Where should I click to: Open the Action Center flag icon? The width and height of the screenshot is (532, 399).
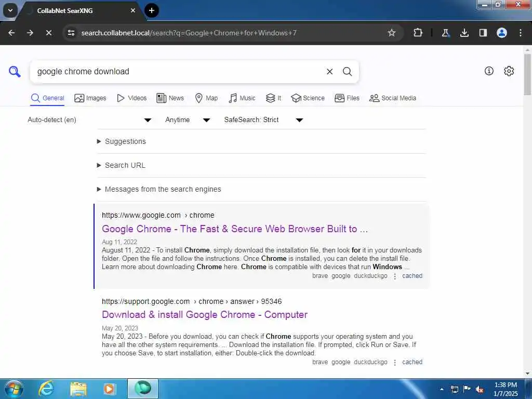(467, 389)
